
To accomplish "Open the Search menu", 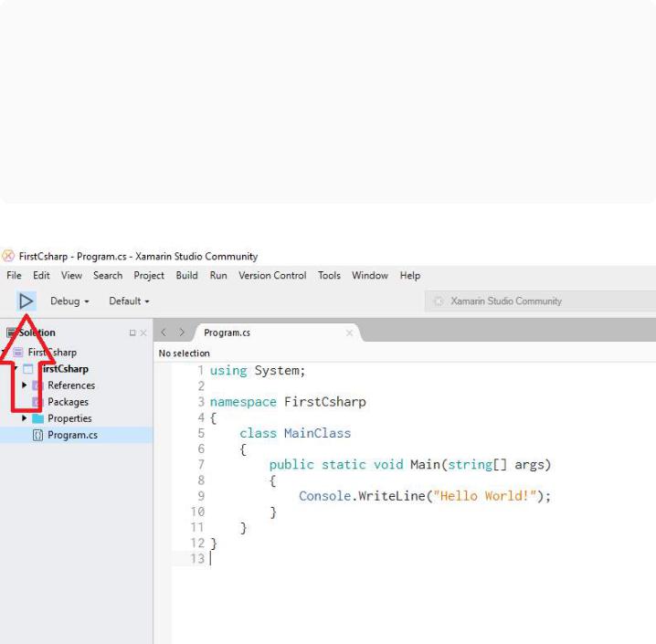I will point(108,276).
